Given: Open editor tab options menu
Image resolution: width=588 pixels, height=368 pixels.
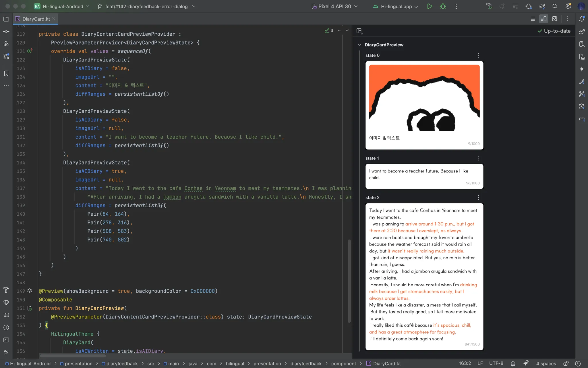Looking at the screenshot, I should click(x=568, y=19).
